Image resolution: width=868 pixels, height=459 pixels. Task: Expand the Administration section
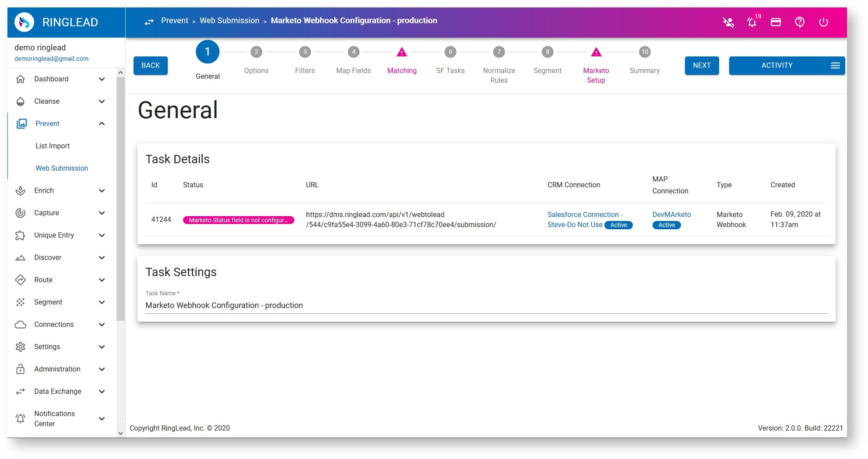102,369
